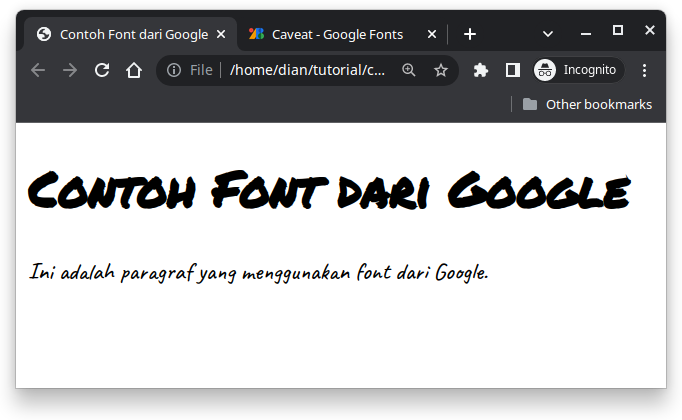682x420 pixels.
Task: Bookmark this page with the star
Action: point(441,70)
